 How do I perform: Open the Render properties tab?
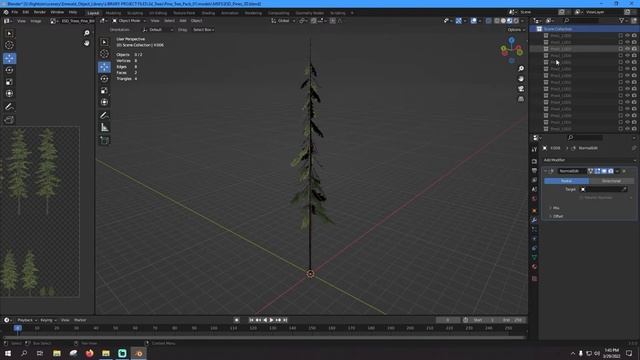(x=534, y=161)
